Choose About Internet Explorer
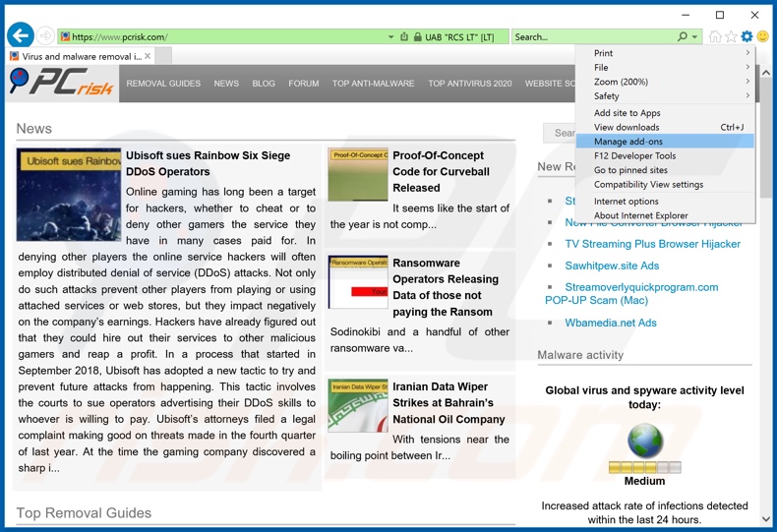This screenshot has height=532, width=777. coord(665,215)
